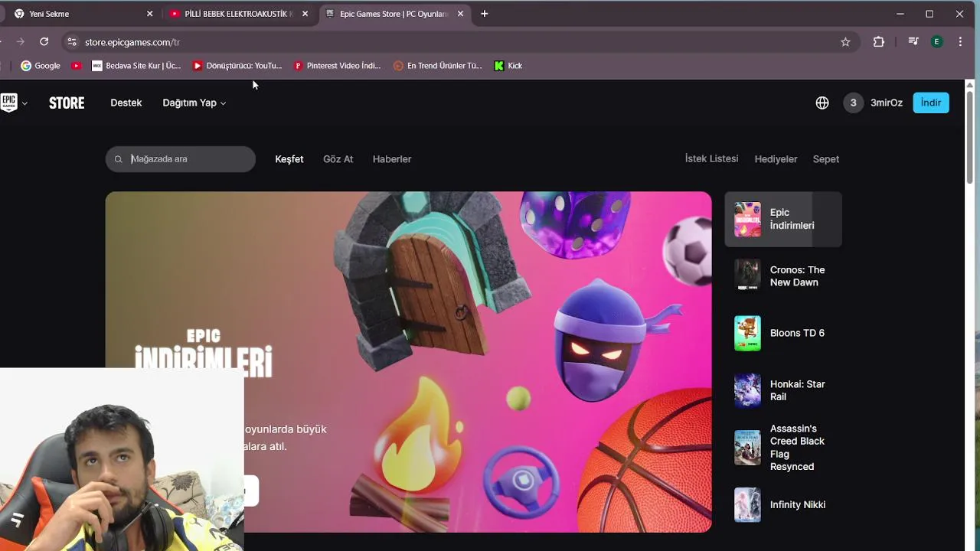Click the address bar URL store.epicgames.com/tr

coord(132,42)
